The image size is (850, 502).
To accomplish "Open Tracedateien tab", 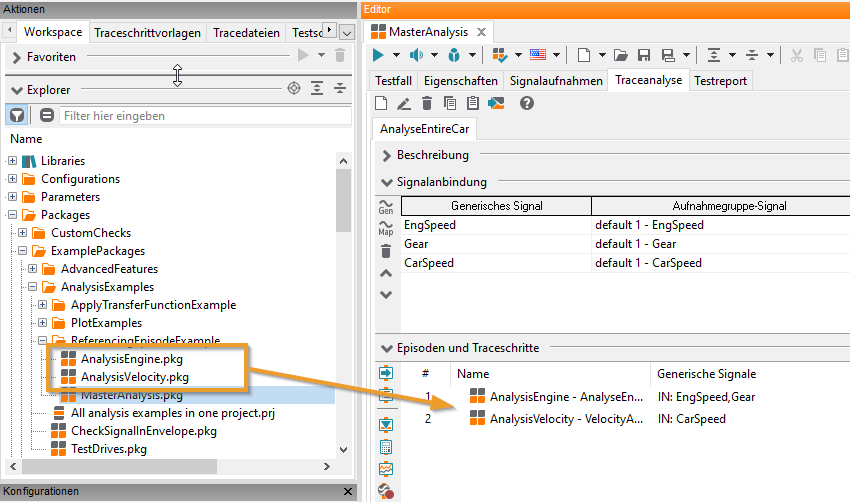I will click(x=247, y=33).
